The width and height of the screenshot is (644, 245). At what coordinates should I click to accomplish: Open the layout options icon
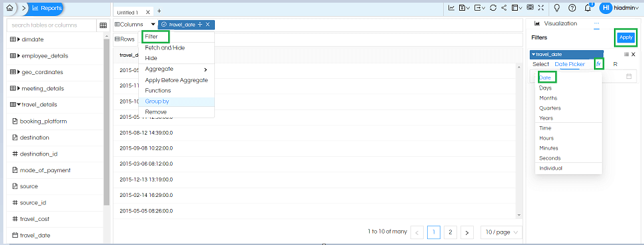coord(517,7)
